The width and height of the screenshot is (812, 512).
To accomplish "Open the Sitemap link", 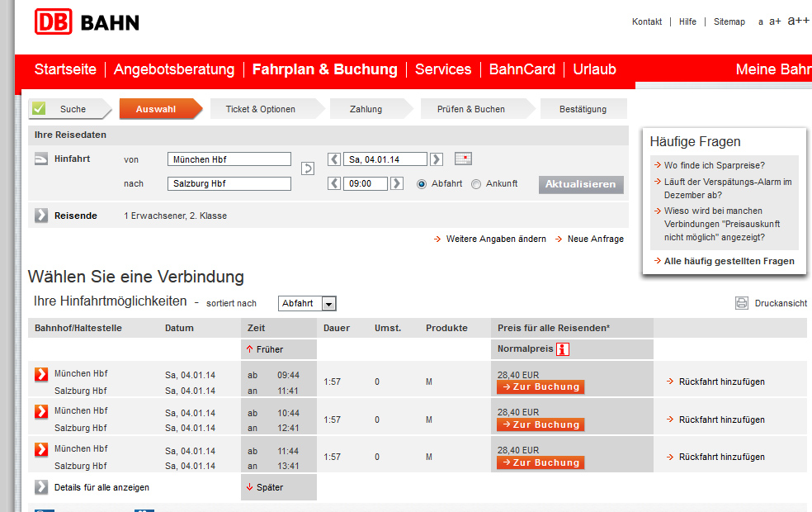I will pos(729,21).
